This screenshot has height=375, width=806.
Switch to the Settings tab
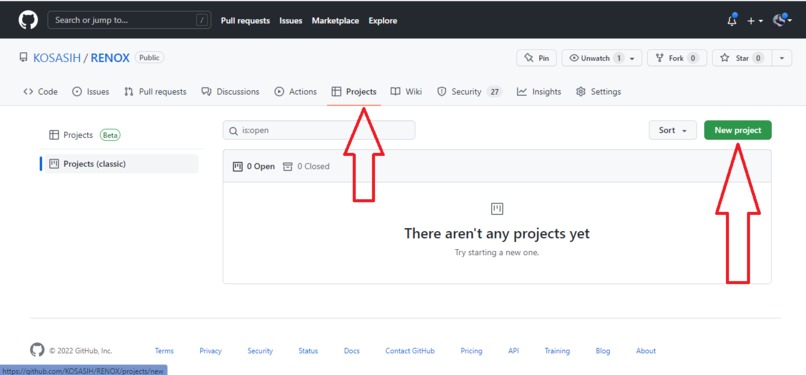coord(598,91)
